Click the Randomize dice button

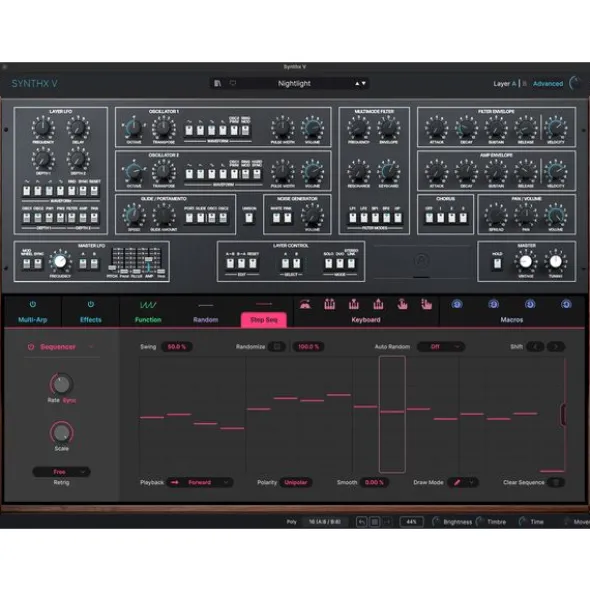pyautogui.click(x=277, y=347)
